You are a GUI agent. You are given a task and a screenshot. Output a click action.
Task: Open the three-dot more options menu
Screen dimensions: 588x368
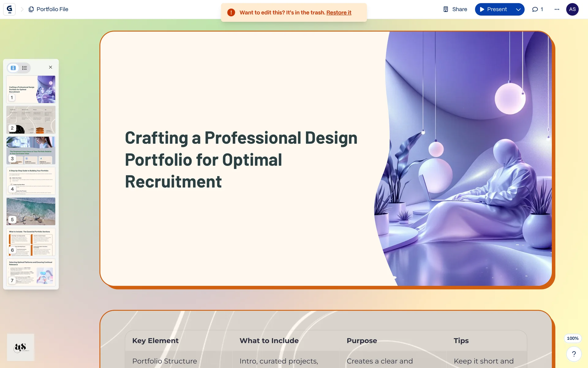[557, 9]
